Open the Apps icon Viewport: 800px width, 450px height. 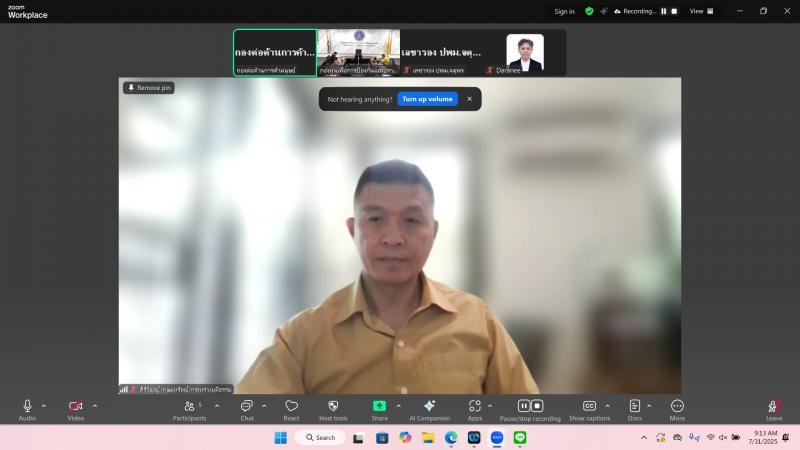click(x=474, y=406)
